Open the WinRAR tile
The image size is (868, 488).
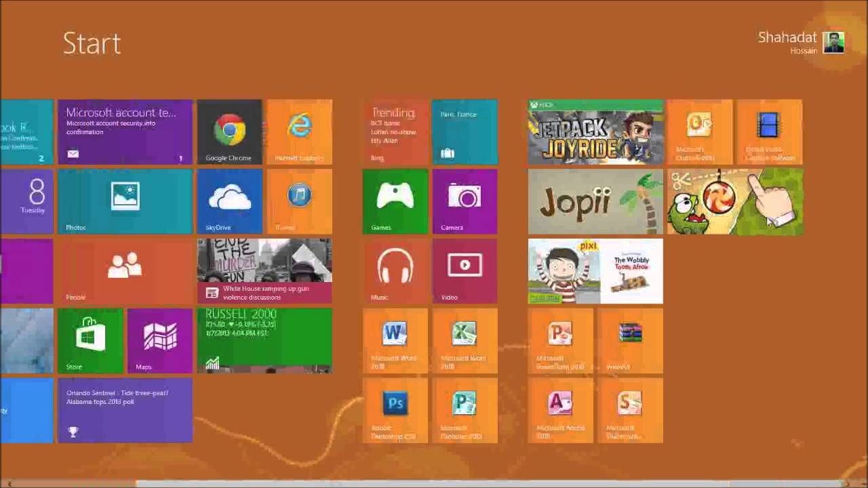[x=631, y=342]
